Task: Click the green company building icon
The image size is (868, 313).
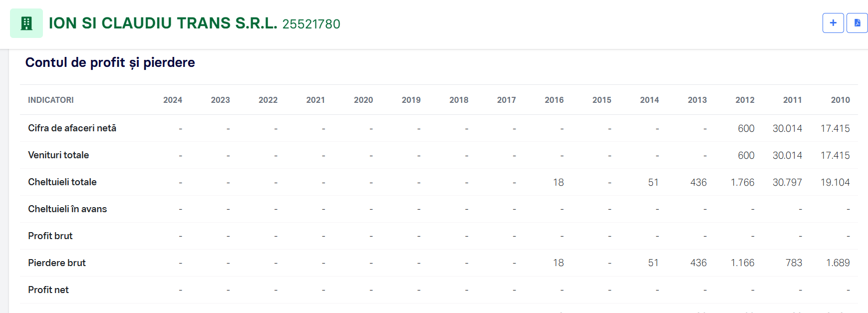Action: click(x=26, y=23)
